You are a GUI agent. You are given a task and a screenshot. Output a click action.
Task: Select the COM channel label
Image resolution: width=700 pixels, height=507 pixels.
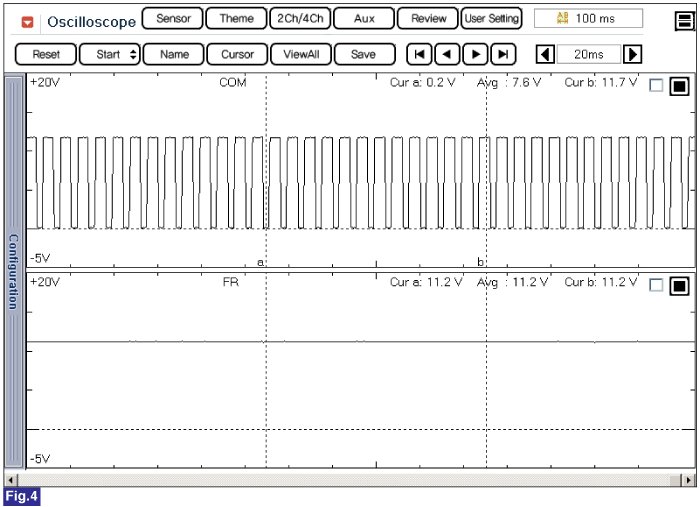pyautogui.click(x=233, y=83)
